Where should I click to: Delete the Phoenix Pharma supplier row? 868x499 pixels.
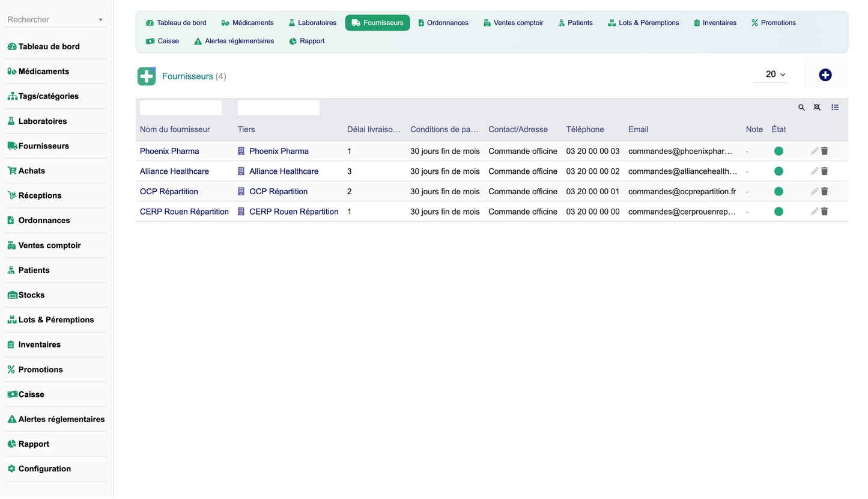pos(825,152)
